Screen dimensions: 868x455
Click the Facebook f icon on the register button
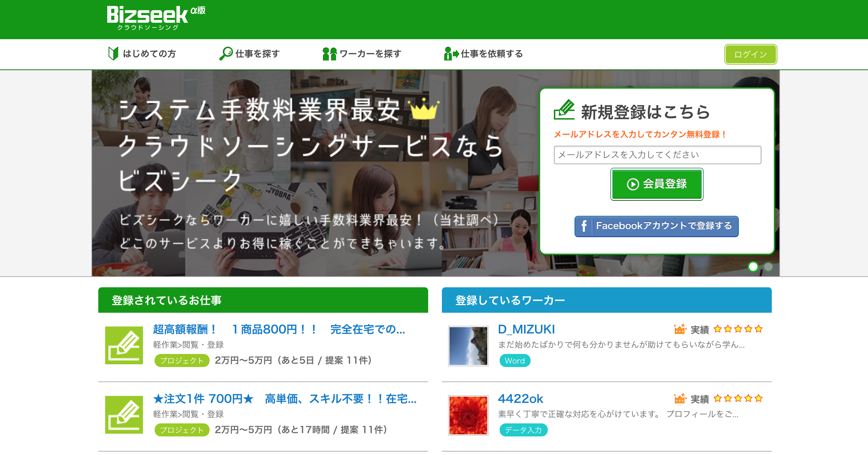pyautogui.click(x=584, y=226)
